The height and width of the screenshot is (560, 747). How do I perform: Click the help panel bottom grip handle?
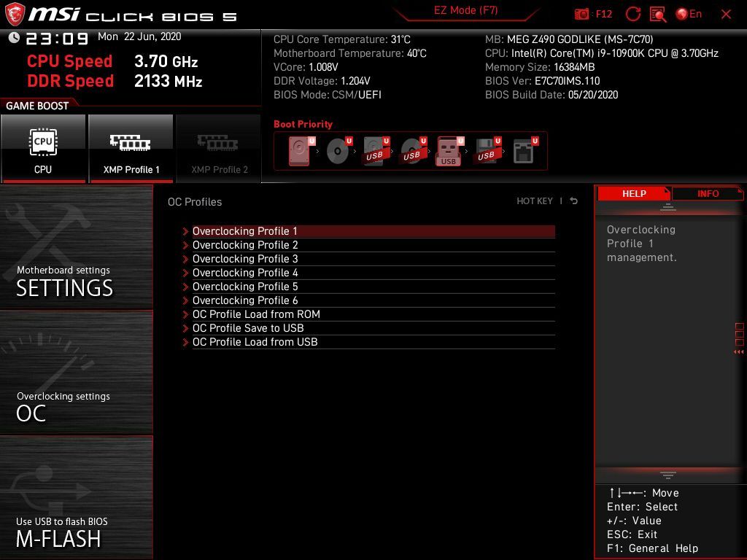(668, 475)
